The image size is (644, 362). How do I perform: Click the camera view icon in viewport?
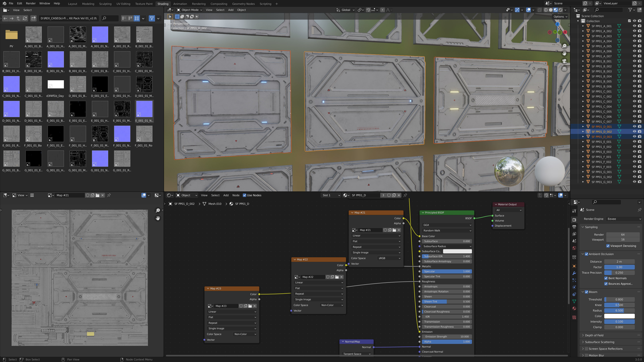[564, 61]
